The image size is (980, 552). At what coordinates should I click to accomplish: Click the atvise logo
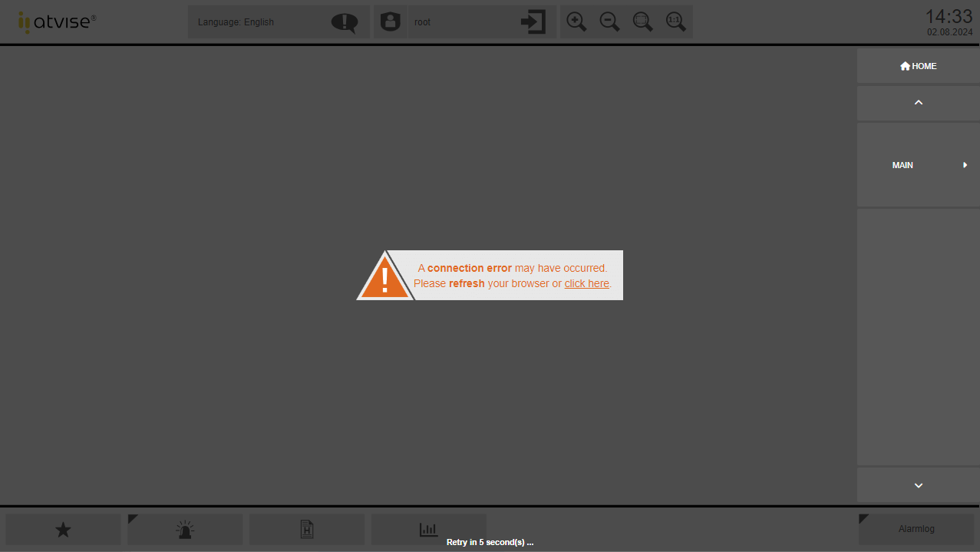pyautogui.click(x=56, y=21)
